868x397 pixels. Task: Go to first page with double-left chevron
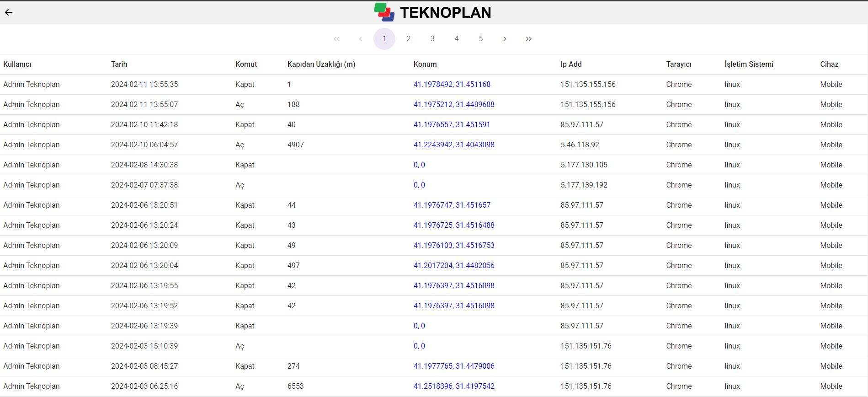pyautogui.click(x=336, y=39)
